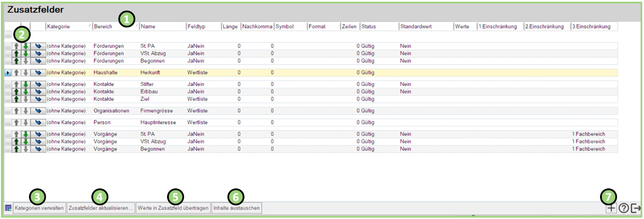Select the row indicator of the Haushalte row

tap(8, 73)
